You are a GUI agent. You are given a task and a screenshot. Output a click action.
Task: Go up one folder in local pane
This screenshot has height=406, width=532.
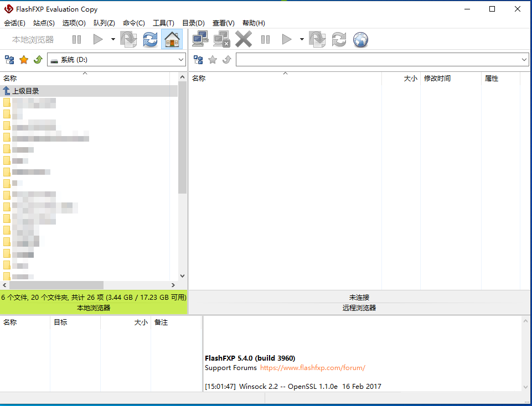(x=38, y=60)
